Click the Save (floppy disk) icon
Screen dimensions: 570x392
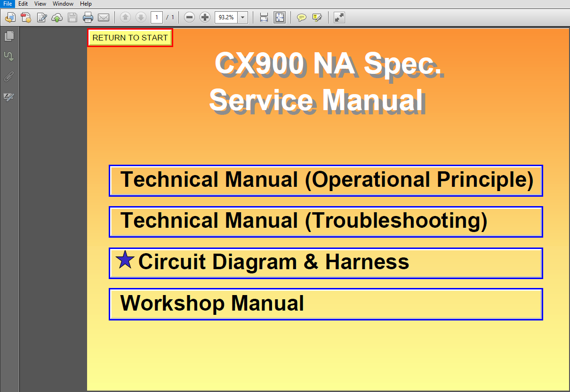tap(72, 18)
